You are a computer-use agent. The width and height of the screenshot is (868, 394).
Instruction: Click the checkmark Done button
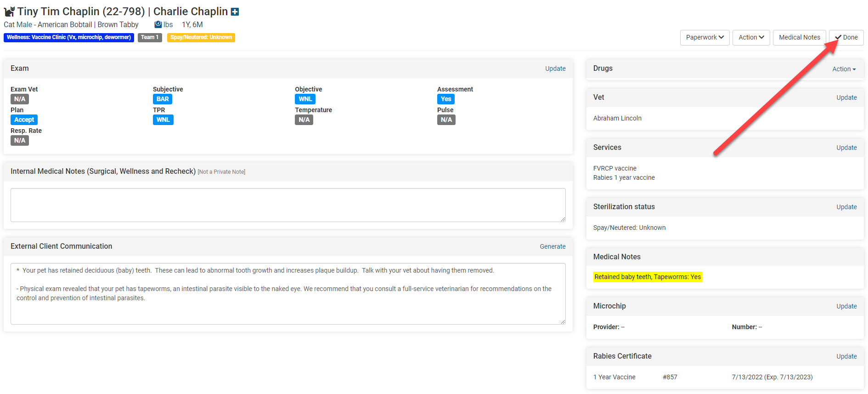point(846,37)
